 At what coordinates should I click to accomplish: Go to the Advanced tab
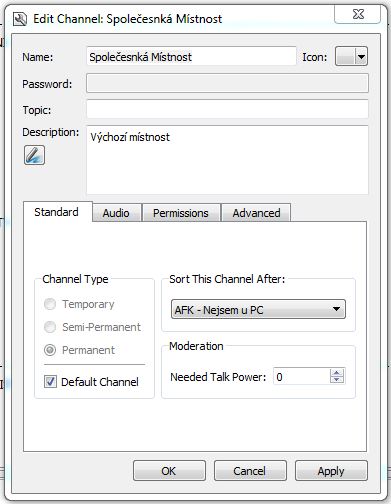[256, 213]
